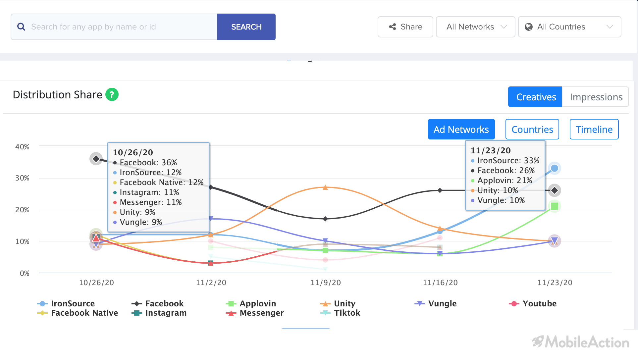The width and height of the screenshot is (638, 364).
Task: Click Facebook diamond marker at 11/23/20
Action: tap(555, 190)
